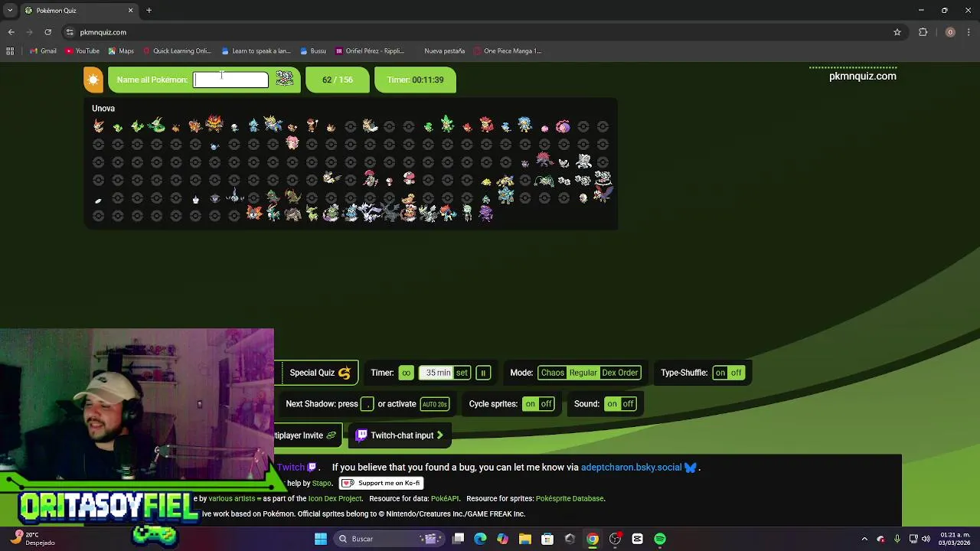Select Chaos mode
This screenshot has height=551, width=980.
click(552, 373)
